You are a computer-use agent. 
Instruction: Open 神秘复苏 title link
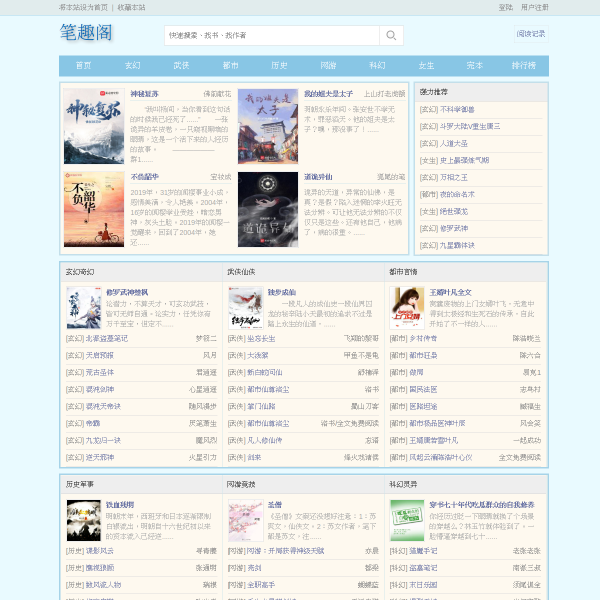(x=144, y=94)
